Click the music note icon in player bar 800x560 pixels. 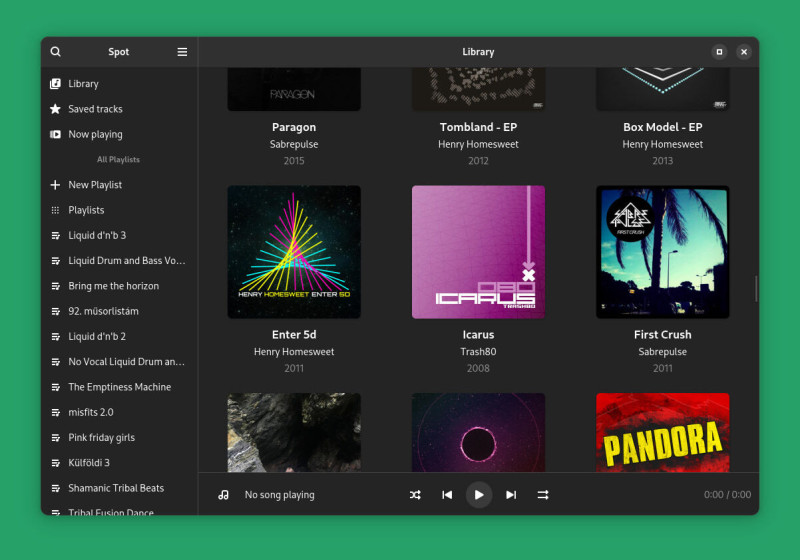[x=223, y=495]
